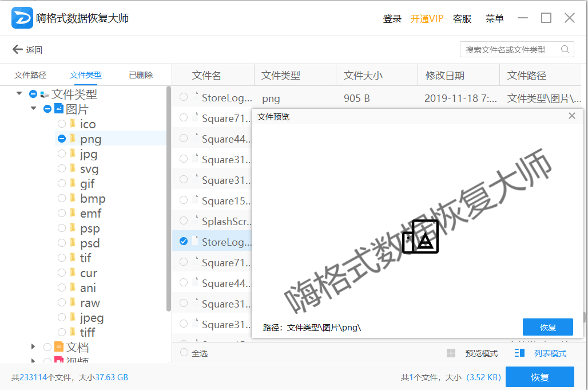Enable the 全选 select-all checkbox

[184, 353]
